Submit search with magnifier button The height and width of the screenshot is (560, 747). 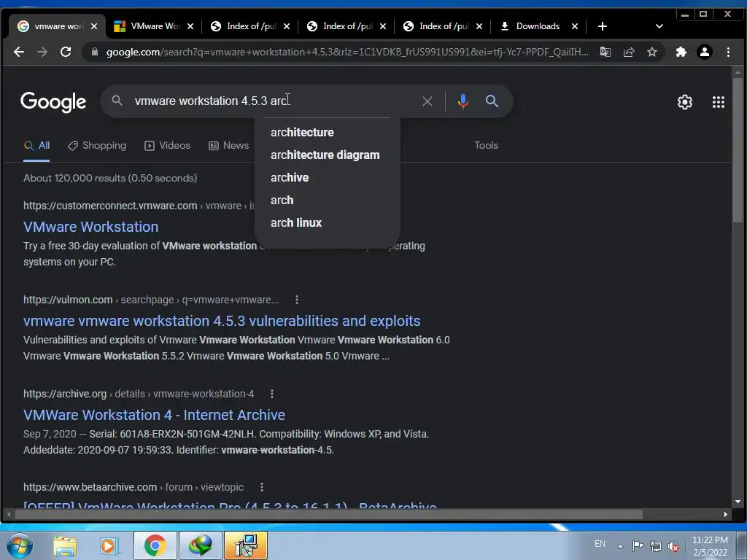[492, 101]
